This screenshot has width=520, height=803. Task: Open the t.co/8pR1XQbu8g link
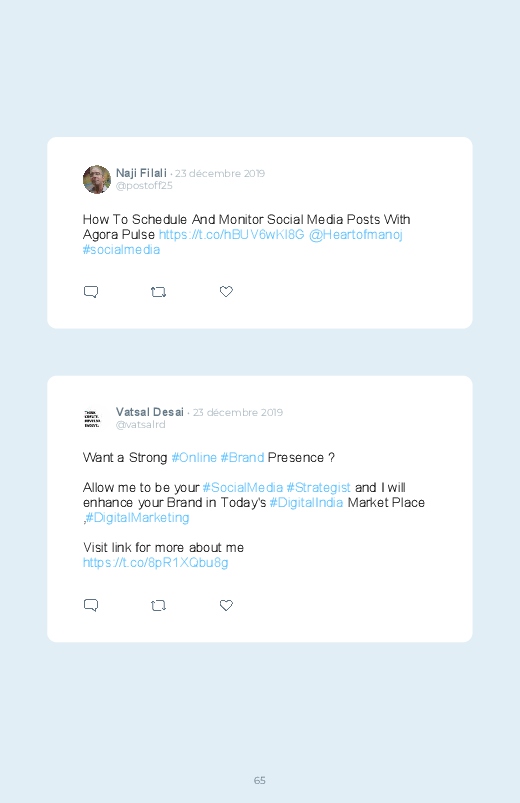(x=156, y=563)
